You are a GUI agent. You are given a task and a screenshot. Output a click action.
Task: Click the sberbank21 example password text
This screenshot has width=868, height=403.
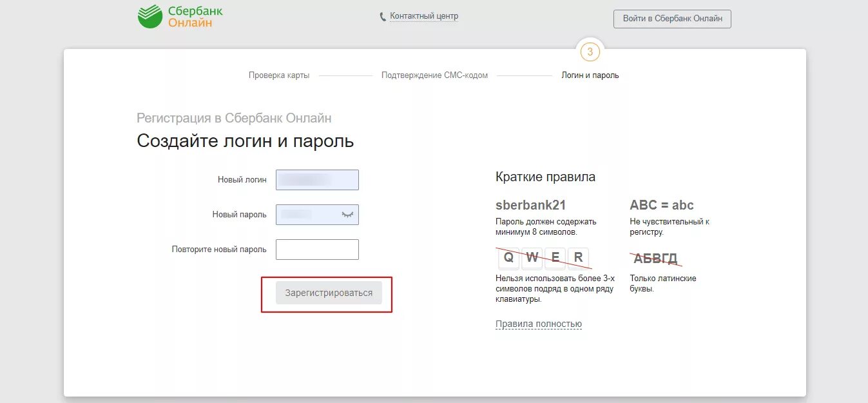tap(531, 205)
